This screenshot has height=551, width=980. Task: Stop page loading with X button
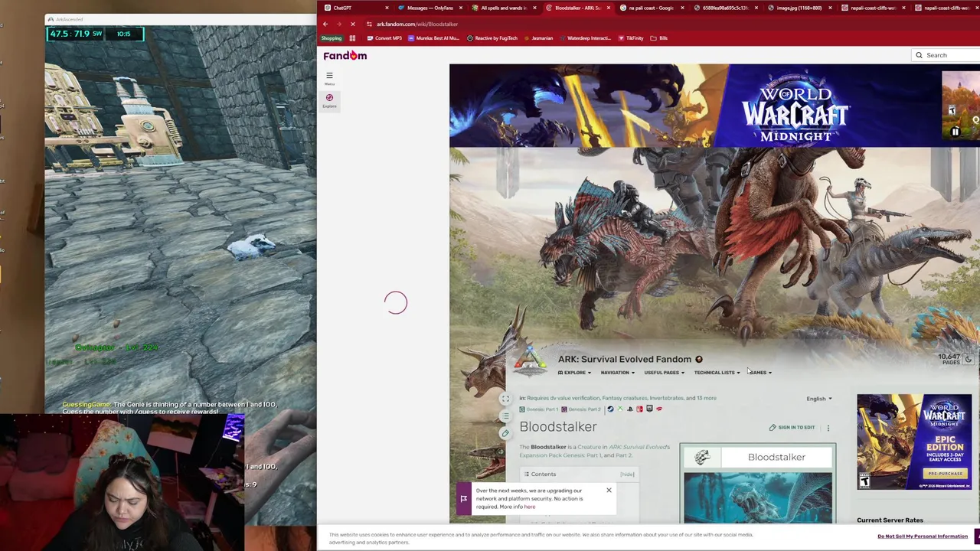[x=353, y=24]
